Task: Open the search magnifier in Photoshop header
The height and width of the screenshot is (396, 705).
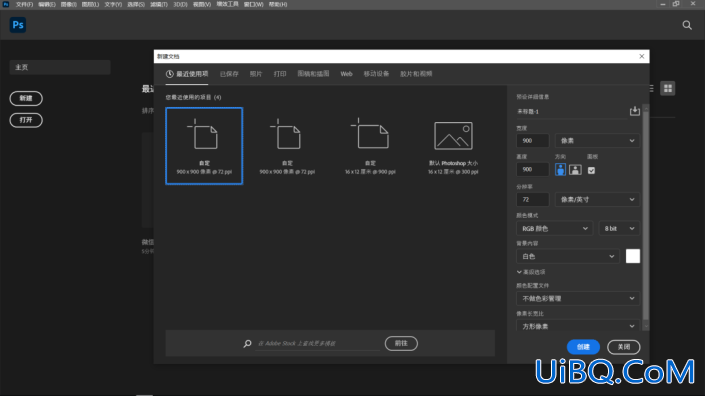Action: (x=687, y=25)
